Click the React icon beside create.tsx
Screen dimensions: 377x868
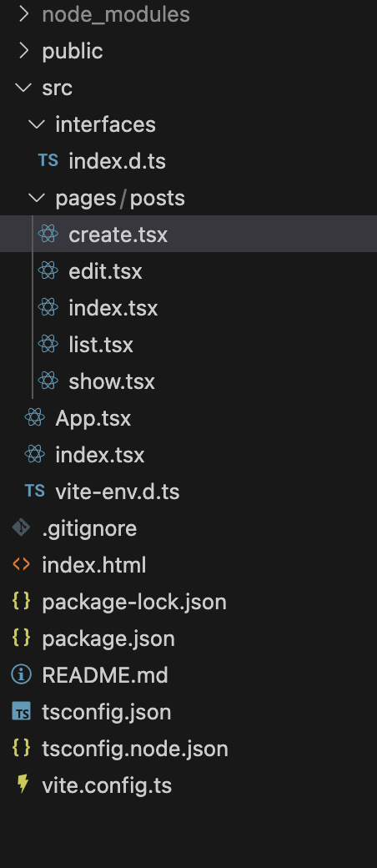pos(48,234)
